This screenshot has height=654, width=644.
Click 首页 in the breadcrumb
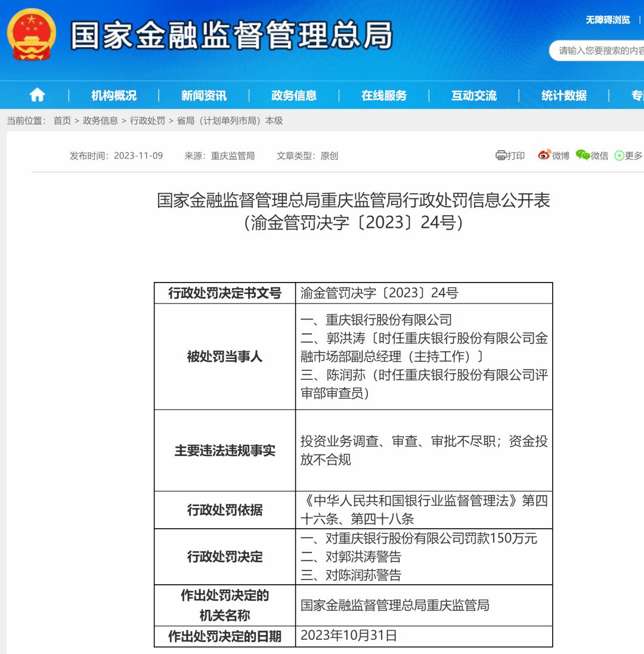[62, 120]
